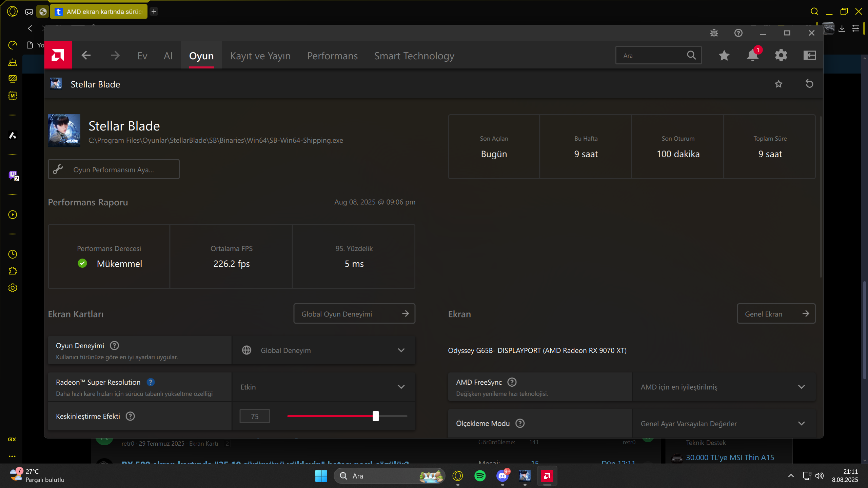Click the 95. Yüzdelik 5 ms value
This screenshot has height=488, width=868.
pyautogui.click(x=354, y=264)
